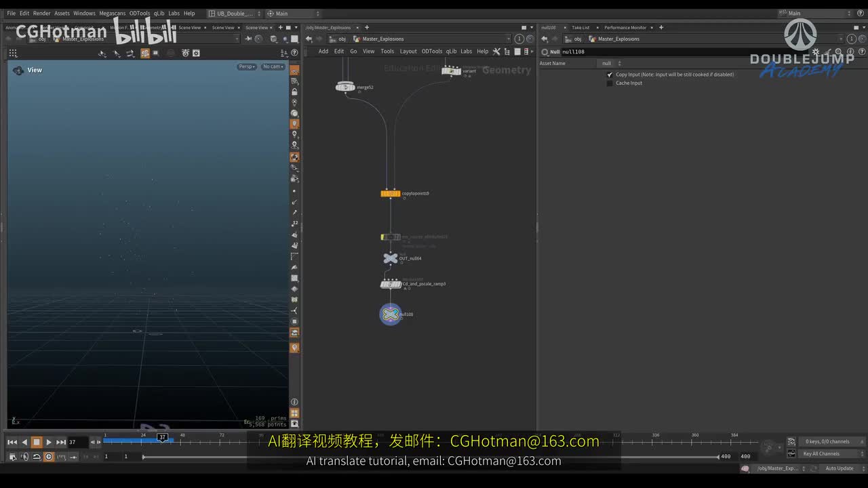Image resolution: width=868 pixels, height=488 pixels.
Task: Add a new network pane tab
Action: pos(367,28)
